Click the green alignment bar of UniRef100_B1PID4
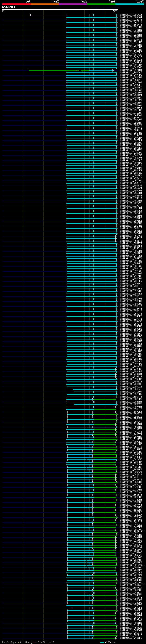 [x=59, y=70]
